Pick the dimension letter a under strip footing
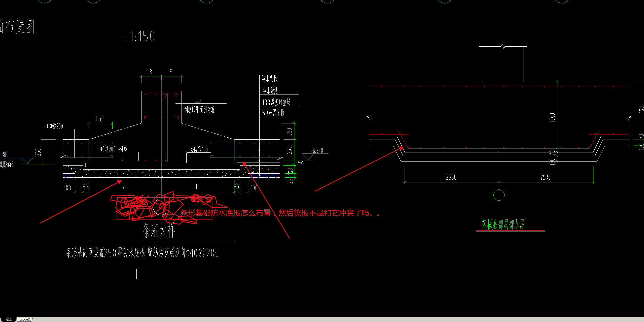 124,187
